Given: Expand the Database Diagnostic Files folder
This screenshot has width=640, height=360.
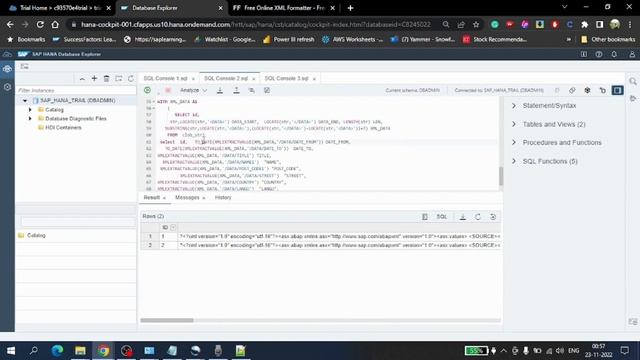Looking at the screenshot, I should click(30, 118).
